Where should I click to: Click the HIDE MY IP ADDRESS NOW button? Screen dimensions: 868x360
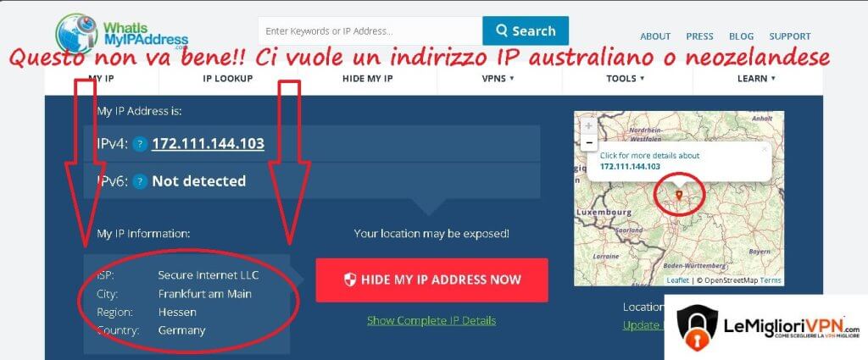(431, 280)
